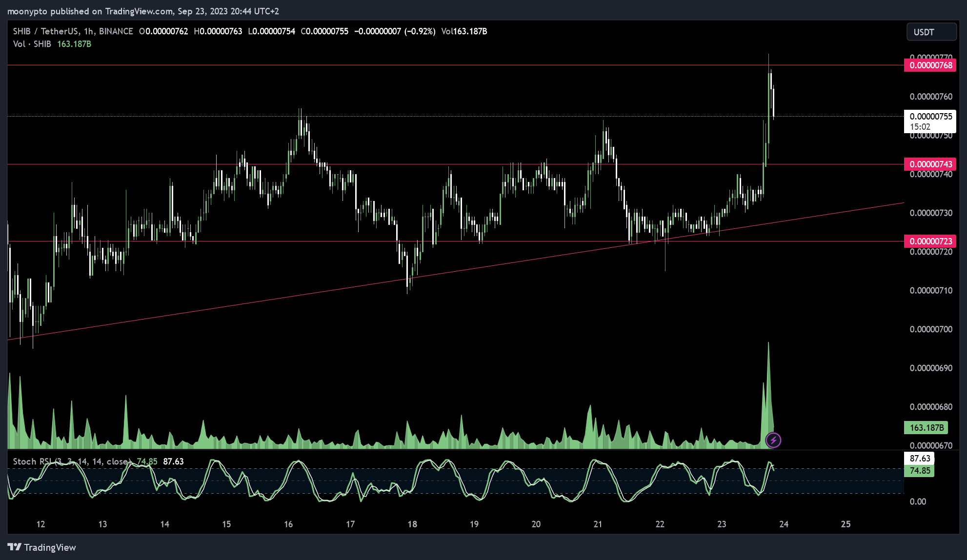
Task: Click the TradingView logo at bottom left
Action: (x=42, y=547)
